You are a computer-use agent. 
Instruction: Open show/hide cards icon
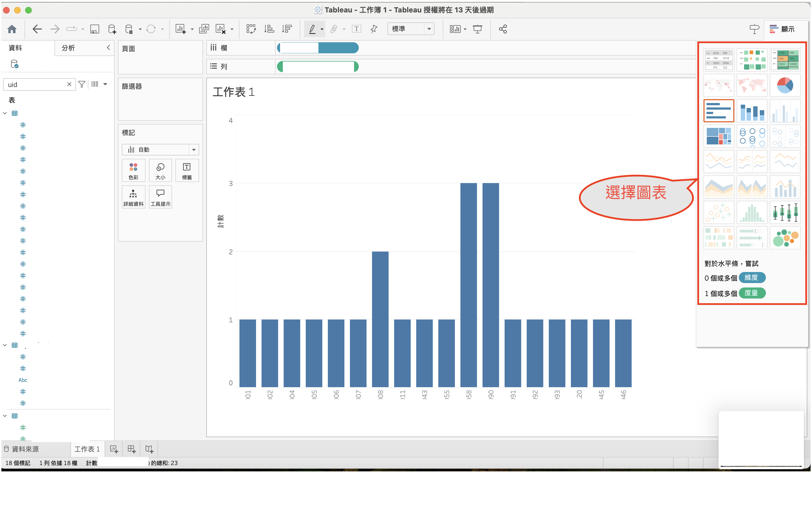point(455,29)
